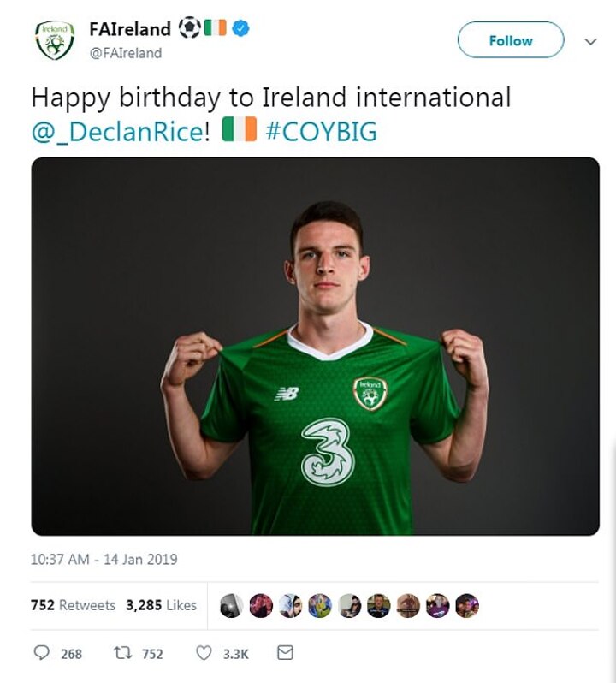616x683 pixels.
Task: Open the #COYBIG hashtag
Action: 321,132
